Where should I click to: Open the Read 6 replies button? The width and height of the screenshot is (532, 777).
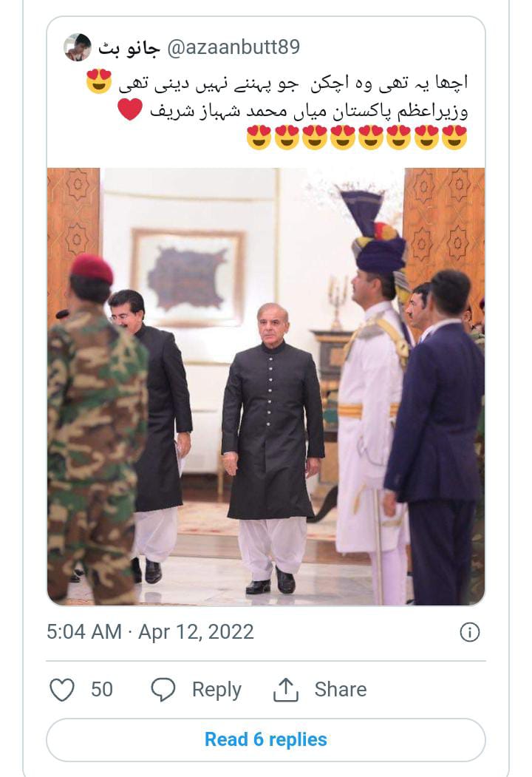[x=266, y=739]
